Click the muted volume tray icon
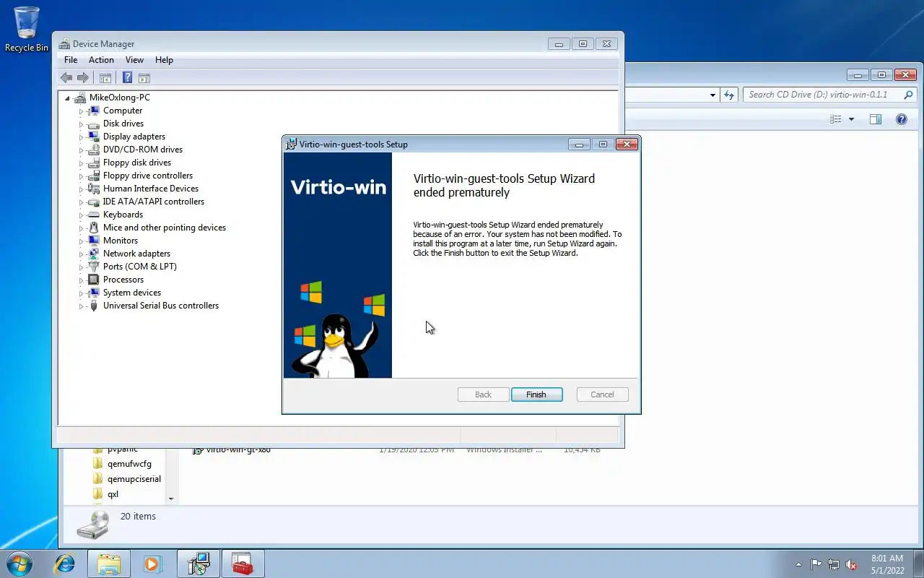Viewport: 924px width, 578px height. (x=852, y=564)
